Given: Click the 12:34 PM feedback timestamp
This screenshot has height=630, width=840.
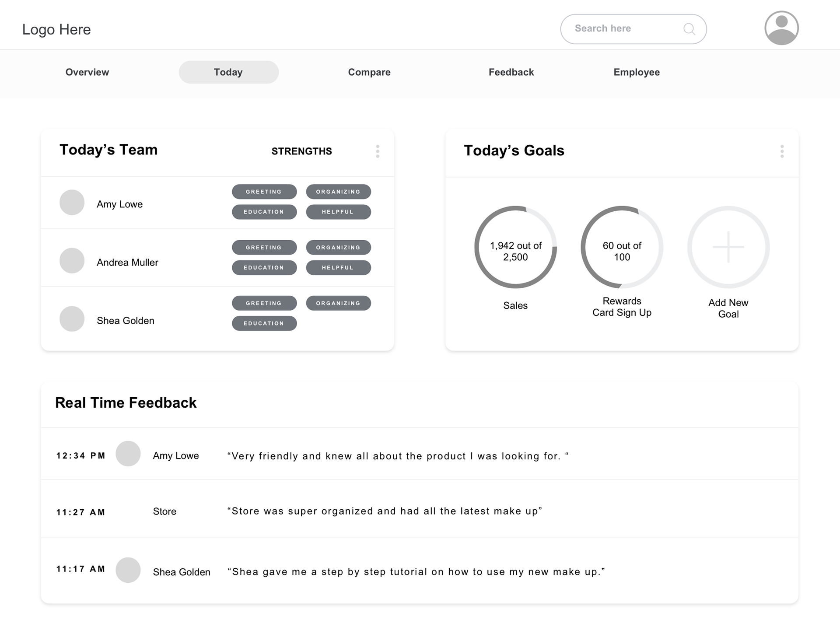Looking at the screenshot, I should tap(81, 456).
